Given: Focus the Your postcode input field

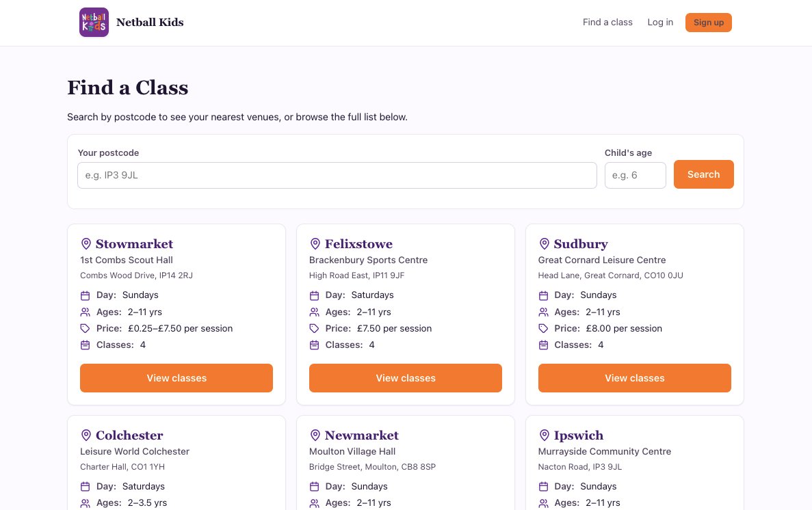Looking at the screenshot, I should click(337, 175).
